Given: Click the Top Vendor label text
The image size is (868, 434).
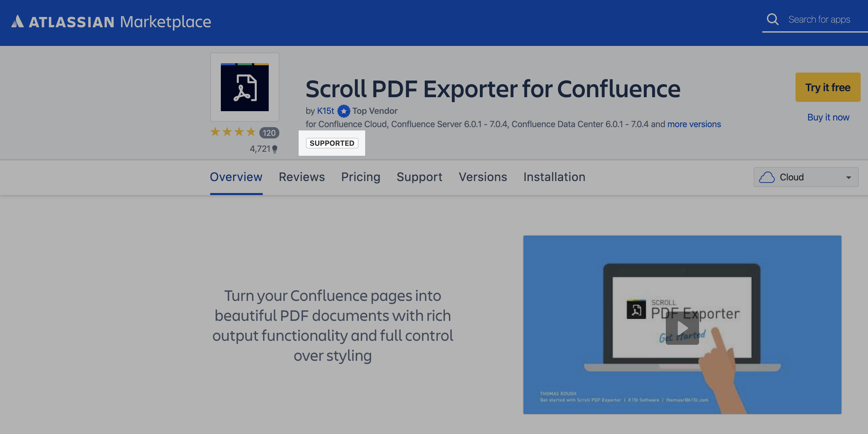Looking at the screenshot, I should [x=375, y=111].
